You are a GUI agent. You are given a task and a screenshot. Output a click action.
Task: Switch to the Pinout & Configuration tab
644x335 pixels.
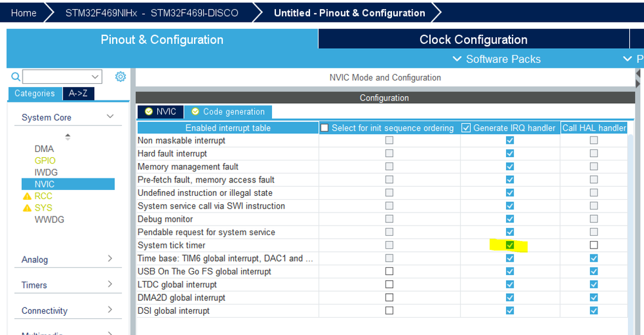pos(162,39)
